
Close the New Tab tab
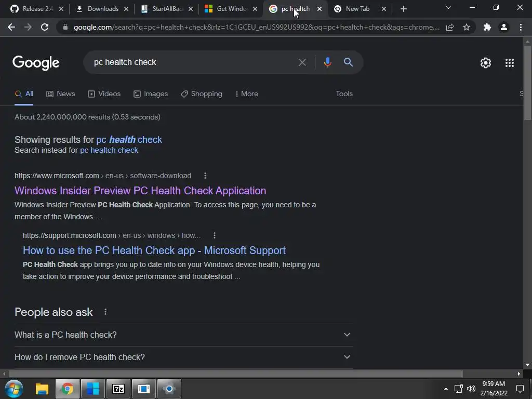384,9
